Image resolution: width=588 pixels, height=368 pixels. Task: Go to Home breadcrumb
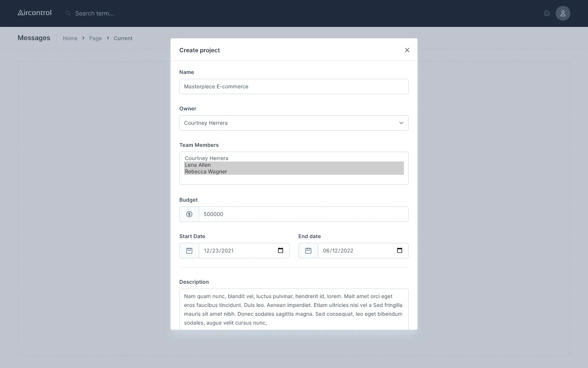pyautogui.click(x=70, y=38)
